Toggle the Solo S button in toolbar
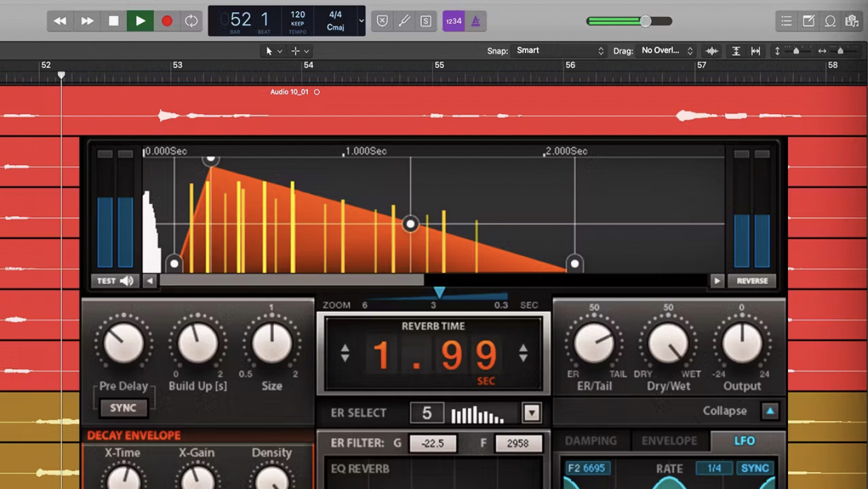The image size is (868, 489). click(x=426, y=21)
